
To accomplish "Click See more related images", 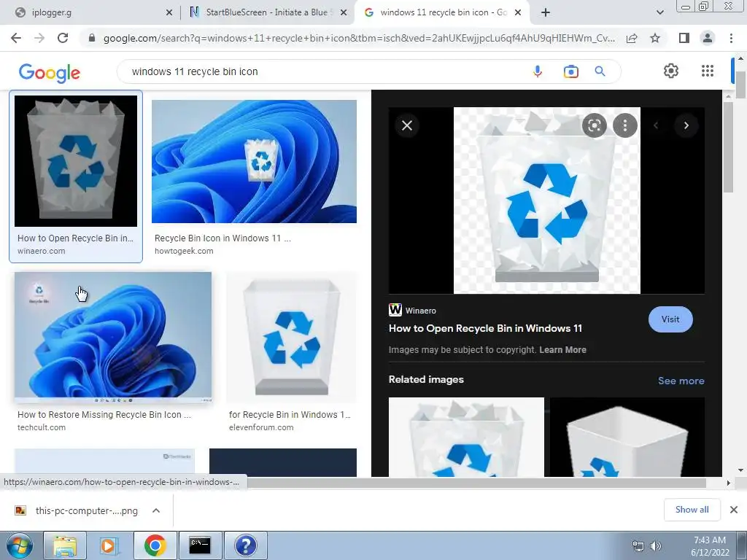I will pos(681,381).
